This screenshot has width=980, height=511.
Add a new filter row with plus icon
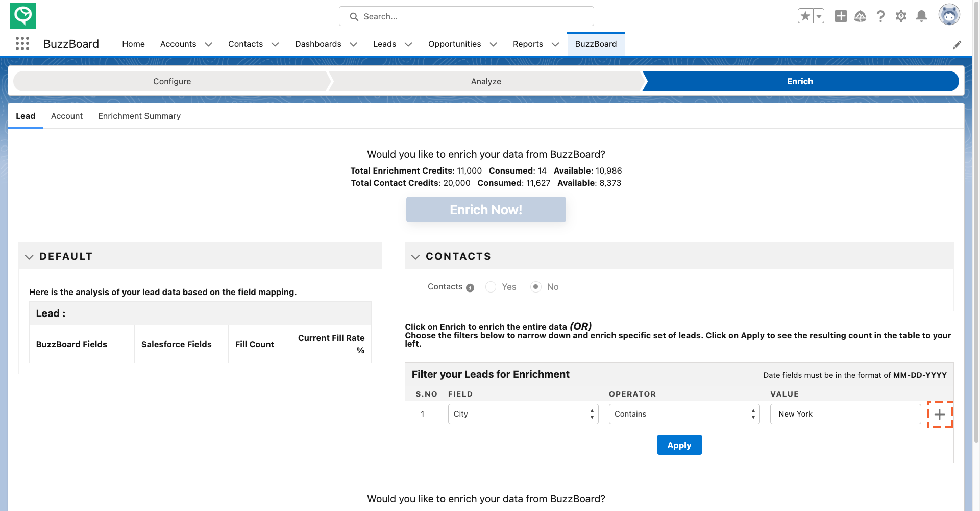(x=940, y=415)
